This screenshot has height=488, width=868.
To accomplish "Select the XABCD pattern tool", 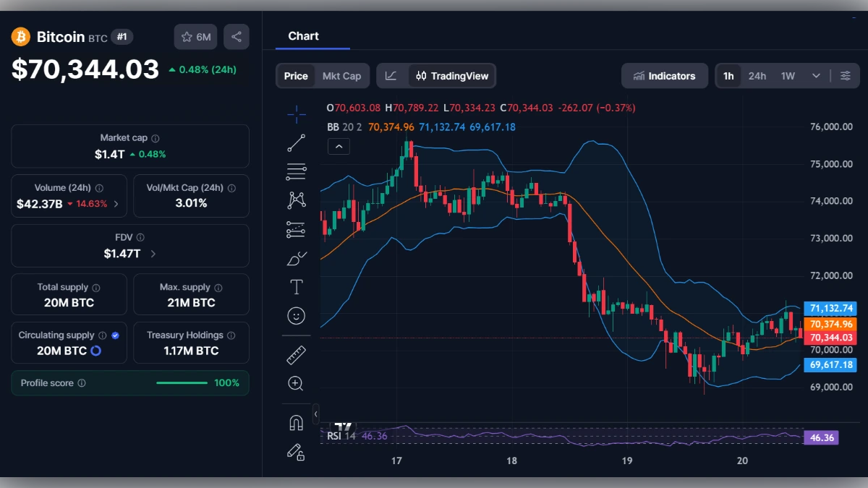I will pos(296,200).
